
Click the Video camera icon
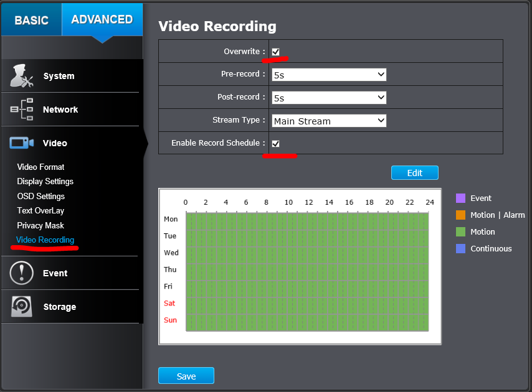(x=22, y=143)
